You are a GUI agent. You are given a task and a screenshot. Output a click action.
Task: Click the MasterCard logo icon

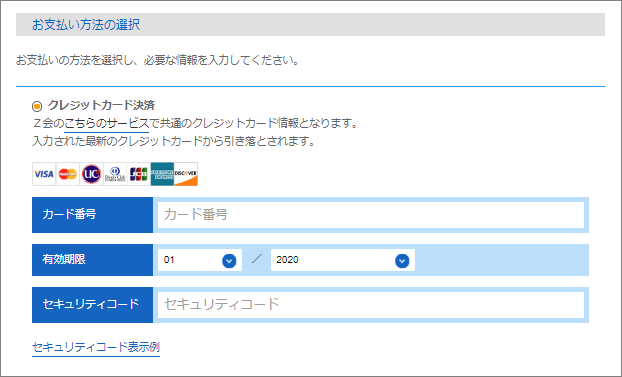click(x=67, y=174)
